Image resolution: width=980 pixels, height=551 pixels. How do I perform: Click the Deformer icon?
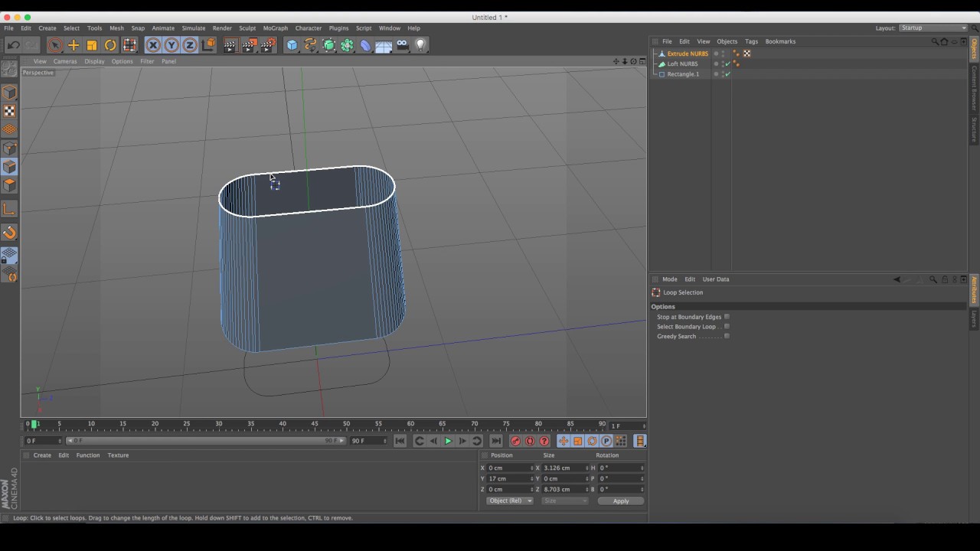coord(365,45)
